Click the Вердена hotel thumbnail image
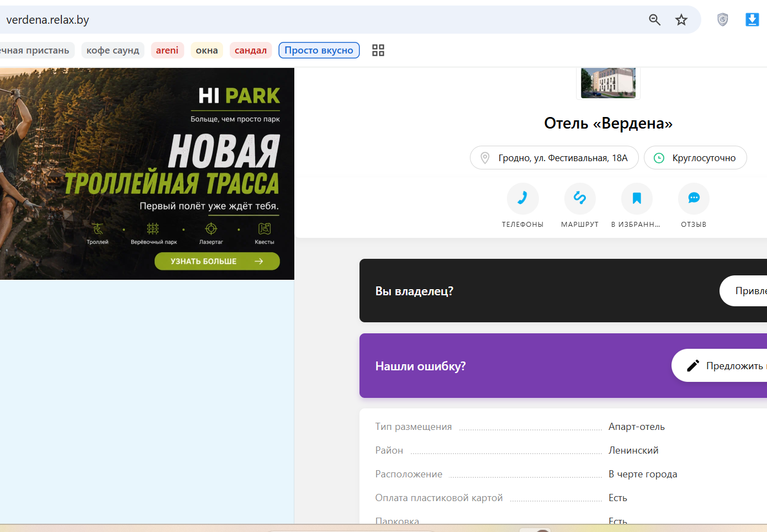767x532 pixels. [608, 83]
